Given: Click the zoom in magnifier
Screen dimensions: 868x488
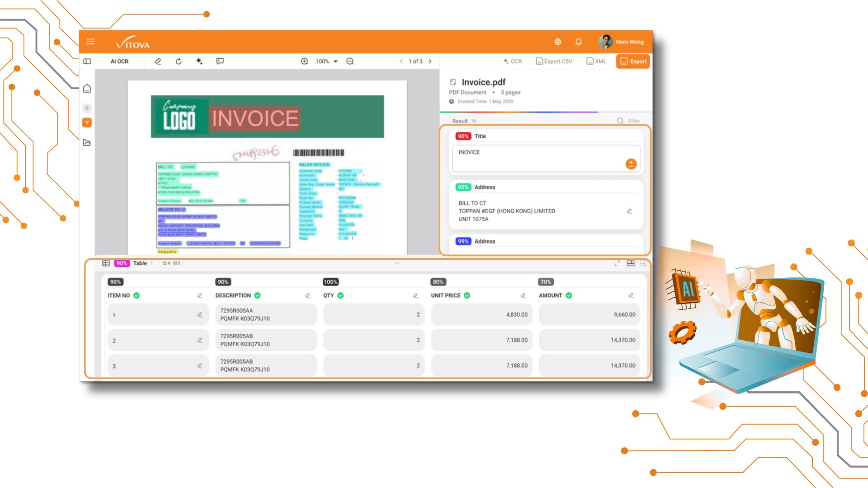Looking at the screenshot, I should click(304, 61).
